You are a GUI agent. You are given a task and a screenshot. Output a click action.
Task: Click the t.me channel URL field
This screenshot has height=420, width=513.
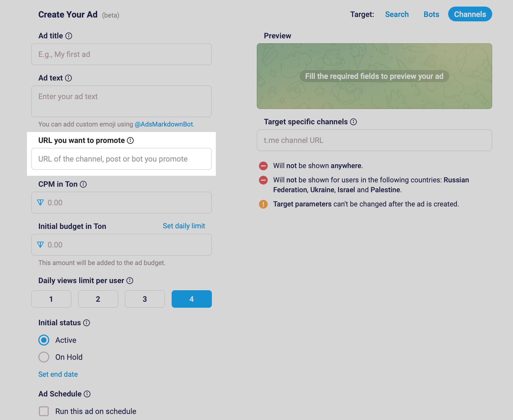click(x=374, y=140)
